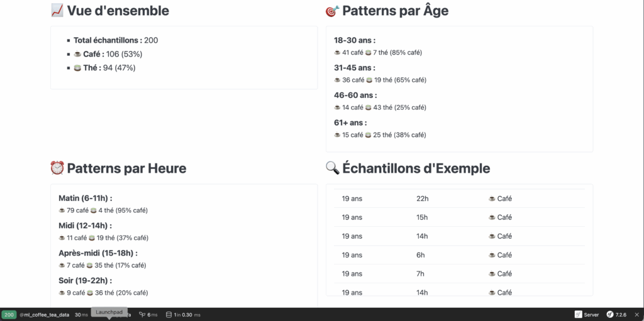The height and width of the screenshot is (321, 644).
Task: Click 36 café 19 thé (65% café)
Action: click(x=380, y=80)
